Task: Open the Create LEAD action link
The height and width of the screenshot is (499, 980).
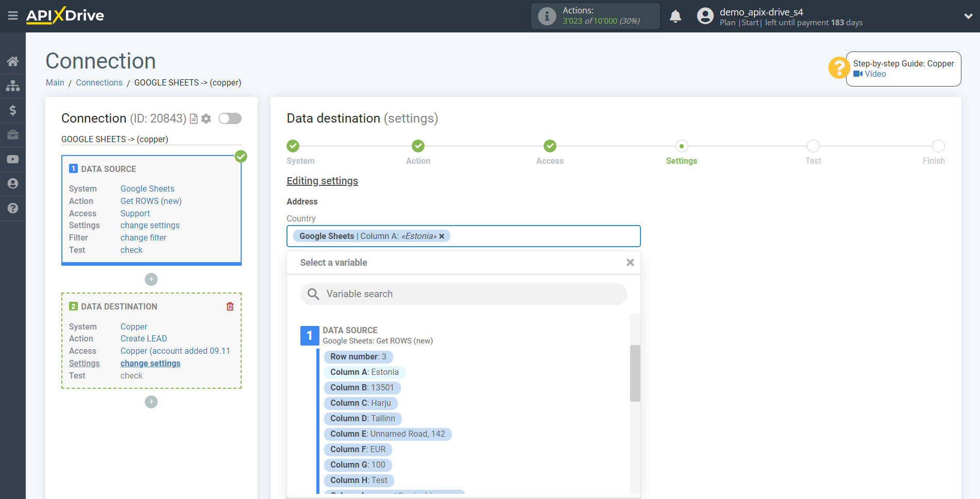Action: coord(144,338)
